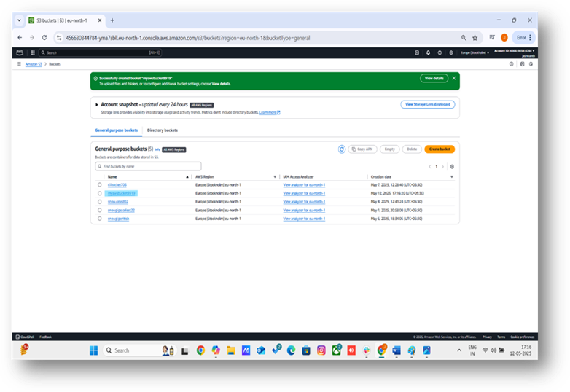Click the Empty button
This screenshot has width=570, height=392.
coord(390,149)
